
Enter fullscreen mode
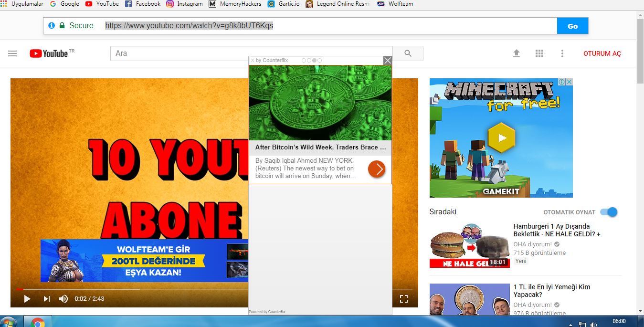coord(404,299)
